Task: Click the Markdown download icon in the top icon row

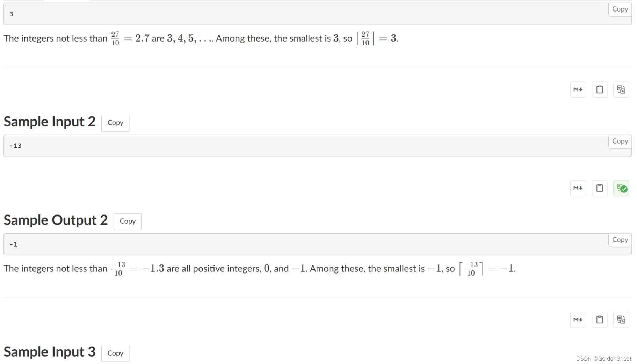Action: tap(578, 89)
